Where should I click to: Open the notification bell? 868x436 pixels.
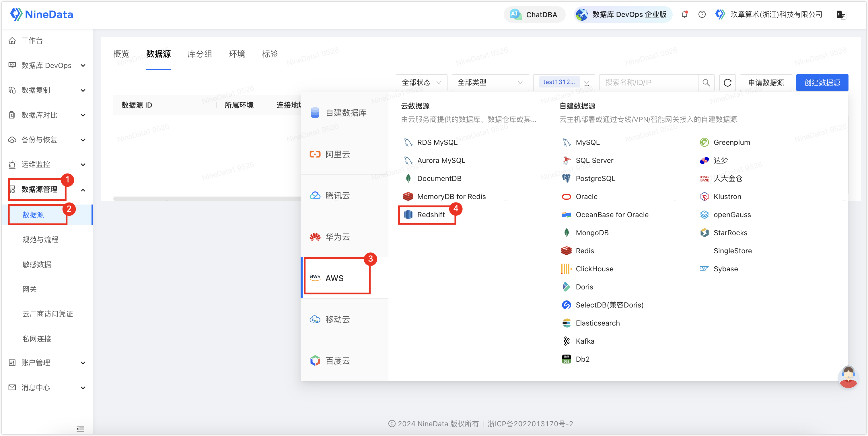(684, 15)
